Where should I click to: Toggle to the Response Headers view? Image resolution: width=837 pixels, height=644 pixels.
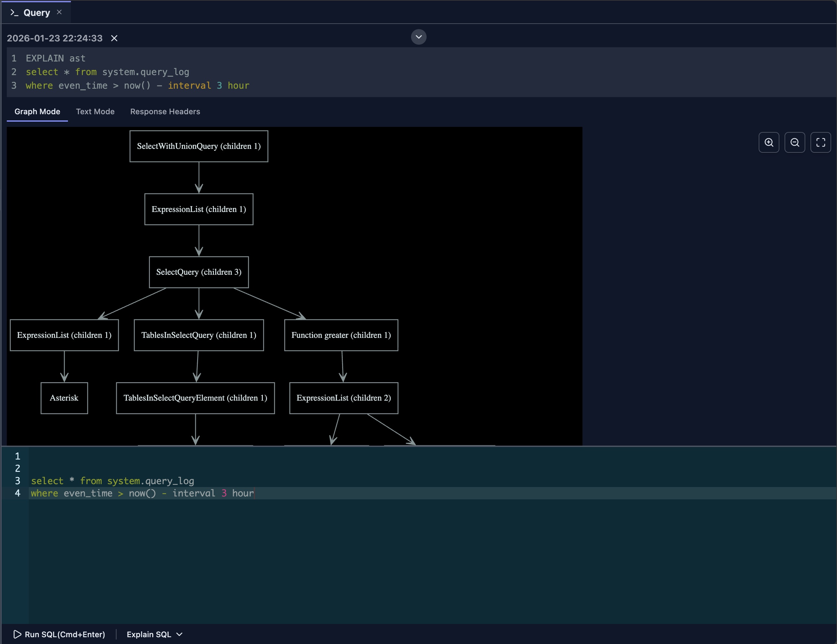[165, 111]
